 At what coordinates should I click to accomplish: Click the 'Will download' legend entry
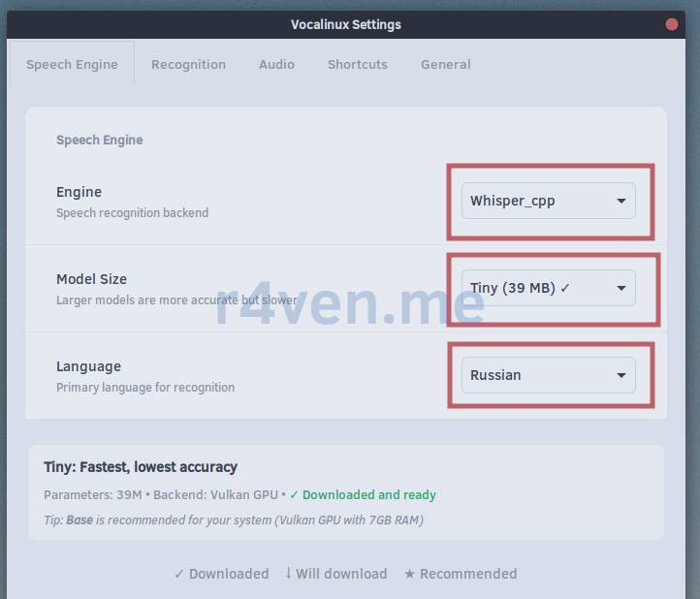point(336,574)
